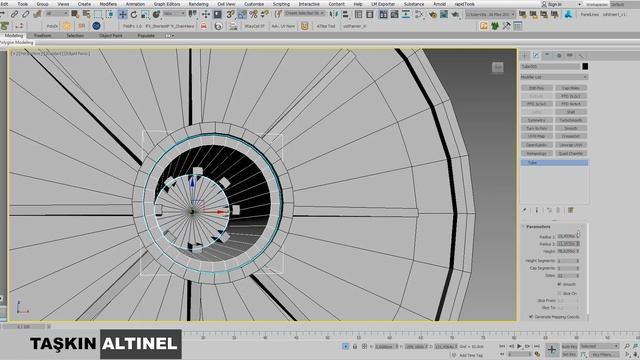Open the Sign In dropdown arrow
Image resolution: width=640 pixels, height=360 pixels.
pyautogui.click(x=579, y=4)
